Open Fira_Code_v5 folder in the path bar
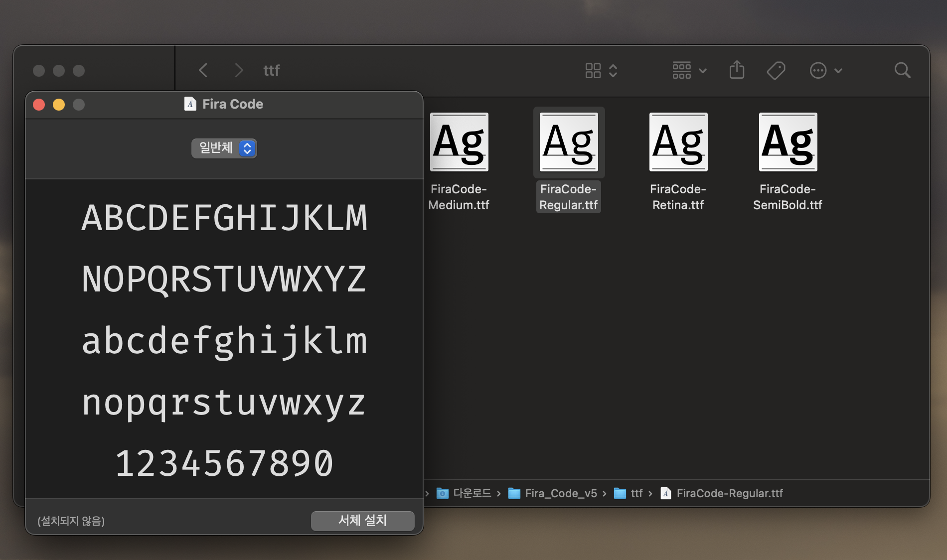This screenshot has width=947, height=560. [553, 493]
